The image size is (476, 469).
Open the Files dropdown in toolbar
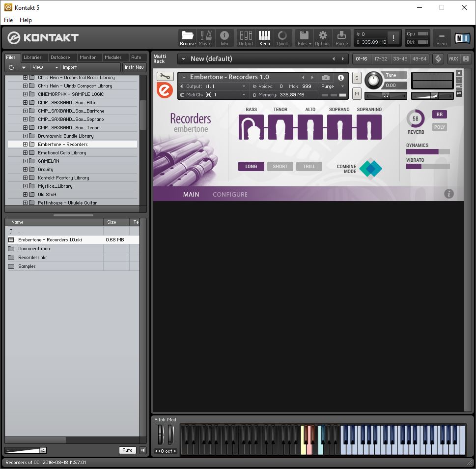(x=304, y=38)
